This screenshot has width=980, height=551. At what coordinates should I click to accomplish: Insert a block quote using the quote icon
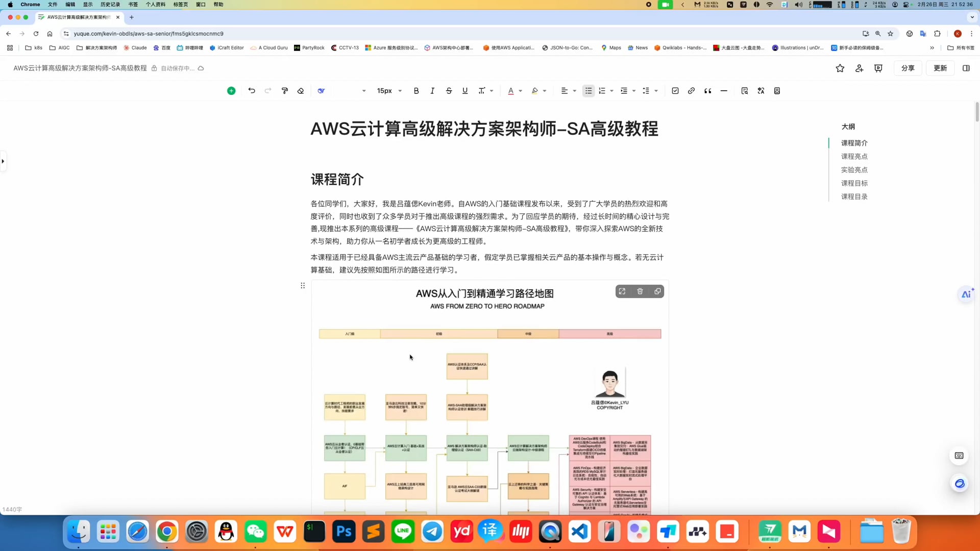[x=707, y=90]
